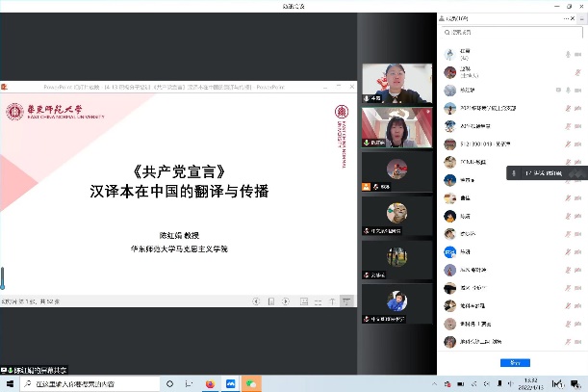Switch to Tencent Meeting on the taskbar
This screenshot has width=588, height=392.
[230, 383]
